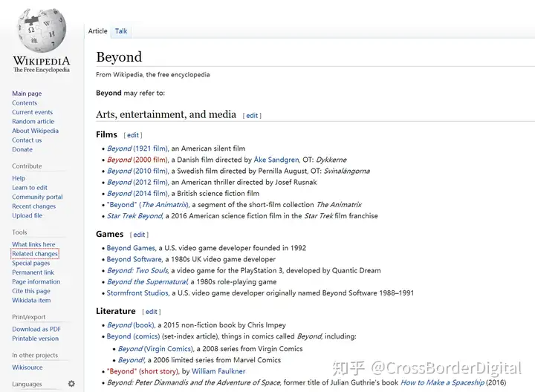Follow the William Faulkner link

tap(218, 371)
